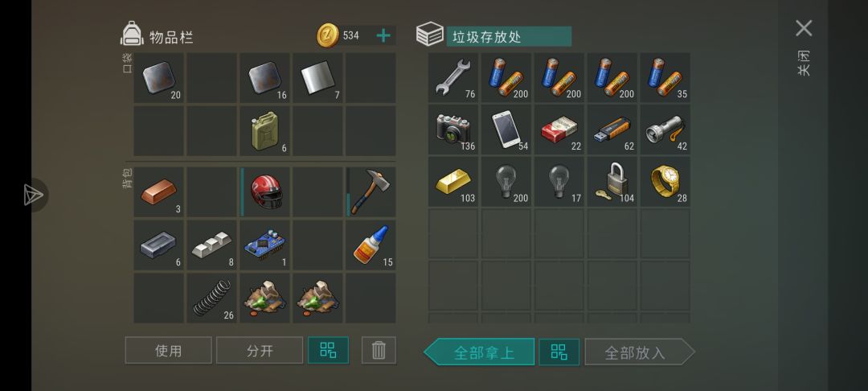Select the cigarette pack item
868x391 pixels.
(559, 130)
